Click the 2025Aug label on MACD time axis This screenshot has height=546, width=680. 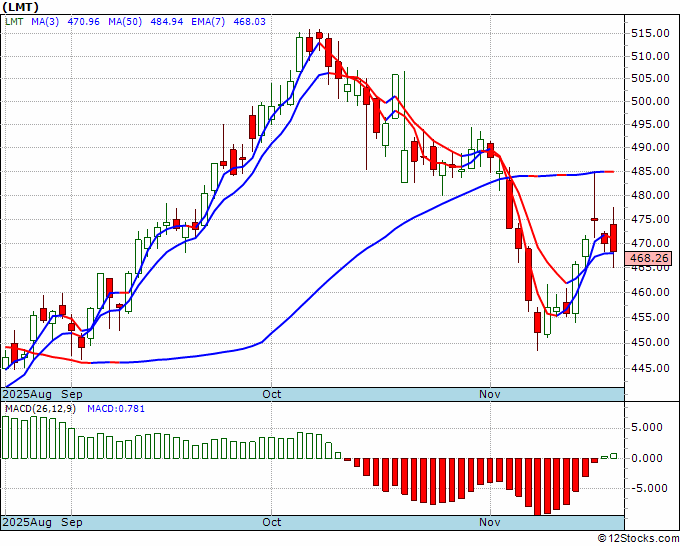tap(27, 522)
